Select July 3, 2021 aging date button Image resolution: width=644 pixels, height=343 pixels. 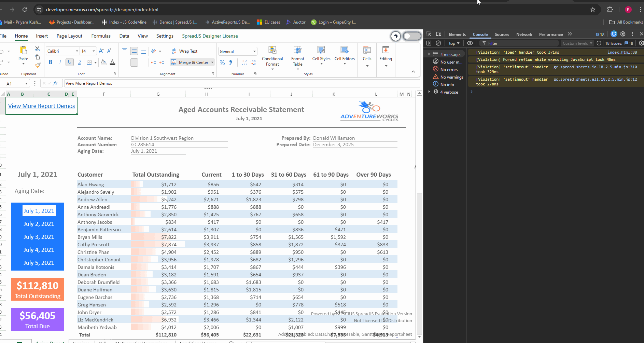[x=39, y=237]
